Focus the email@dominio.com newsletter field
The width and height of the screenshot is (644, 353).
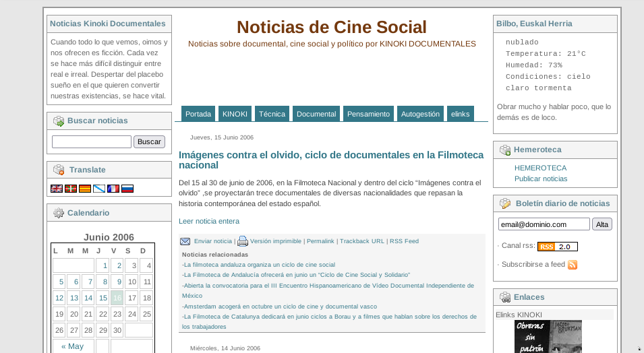click(x=544, y=224)
